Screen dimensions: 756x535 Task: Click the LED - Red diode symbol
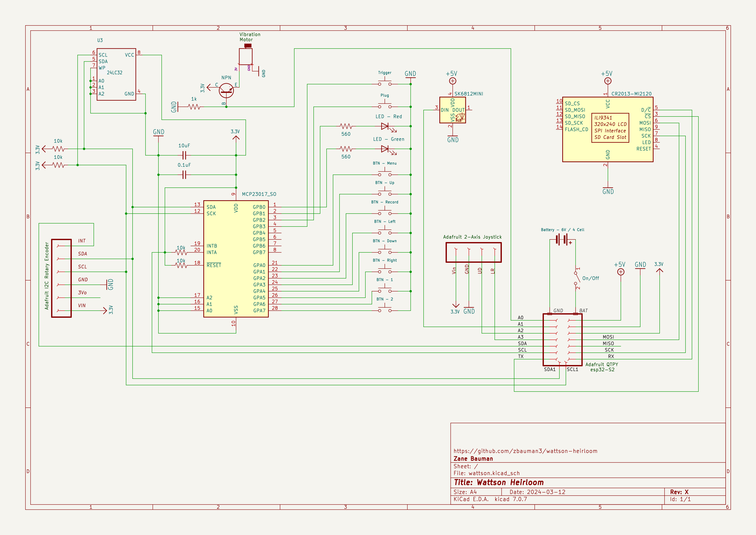click(385, 126)
